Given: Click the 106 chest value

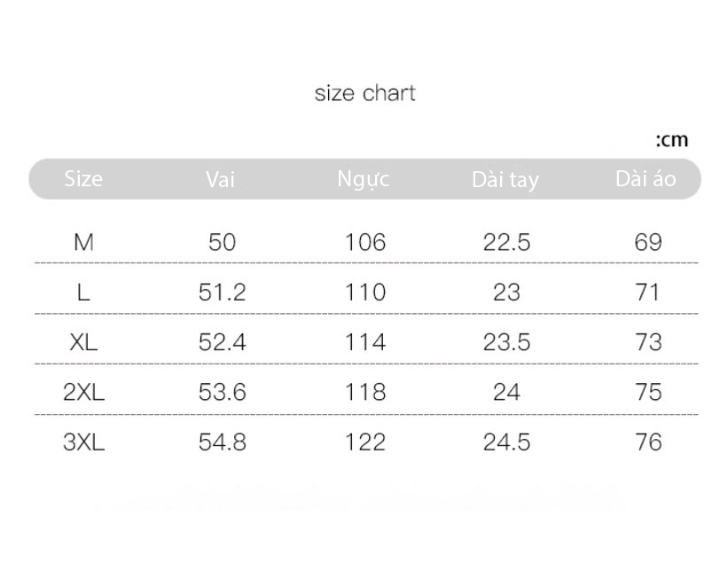Looking at the screenshot, I should [365, 242].
